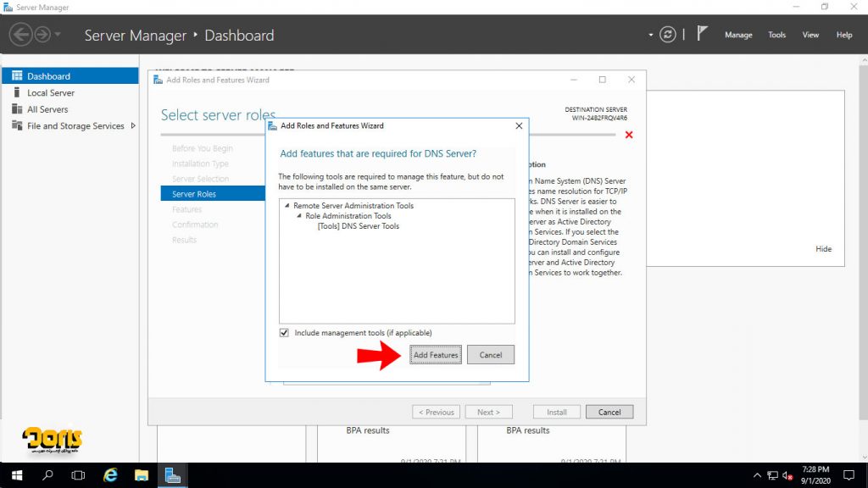The width and height of the screenshot is (868, 488).
Task: Open the dropdown arrow beside the refresh icon
Action: pyautogui.click(x=650, y=35)
